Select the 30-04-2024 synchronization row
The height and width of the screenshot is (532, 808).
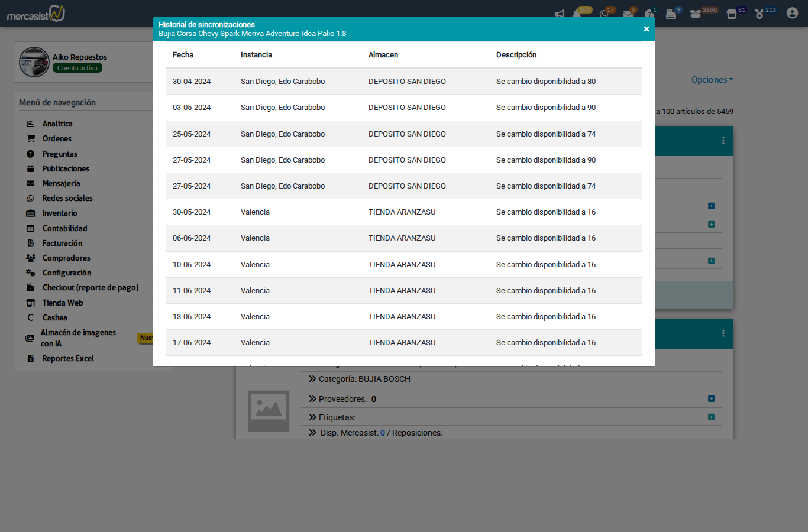403,82
